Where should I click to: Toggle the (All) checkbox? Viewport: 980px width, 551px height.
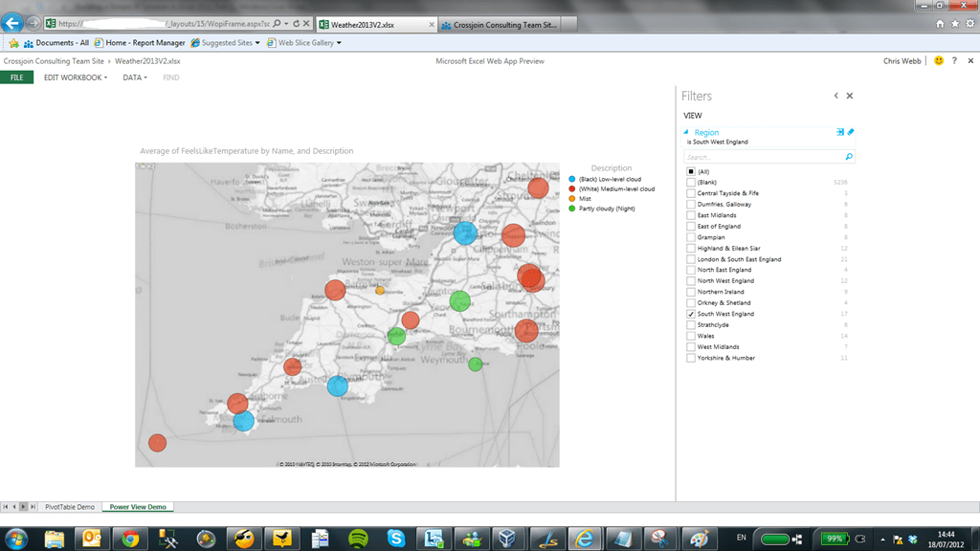click(x=691, y=171)
